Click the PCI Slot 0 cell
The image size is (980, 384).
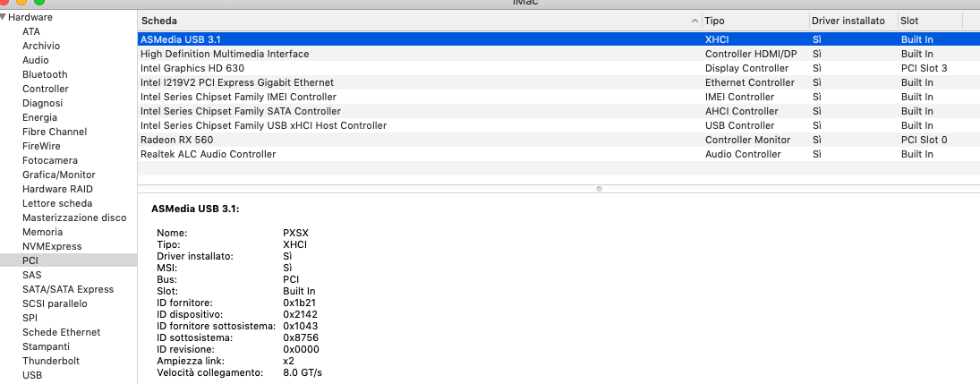(x=924, y=141)
